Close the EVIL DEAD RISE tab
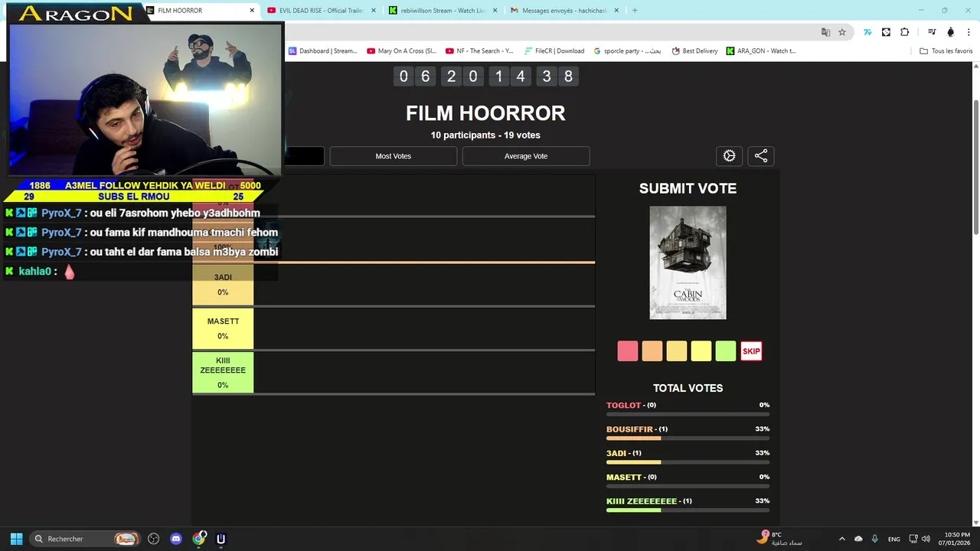 click(374, 11)
